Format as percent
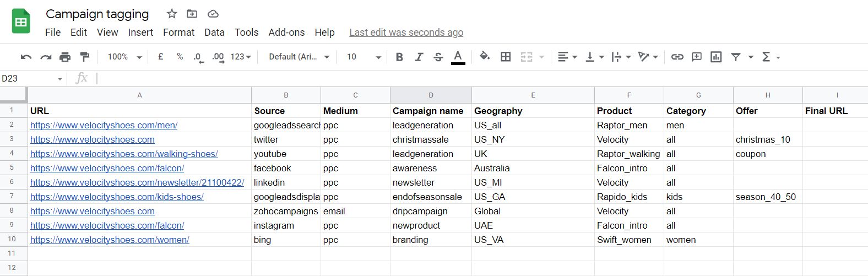The image size is (868, 276). pyautogui.click(x=180, y=57)
